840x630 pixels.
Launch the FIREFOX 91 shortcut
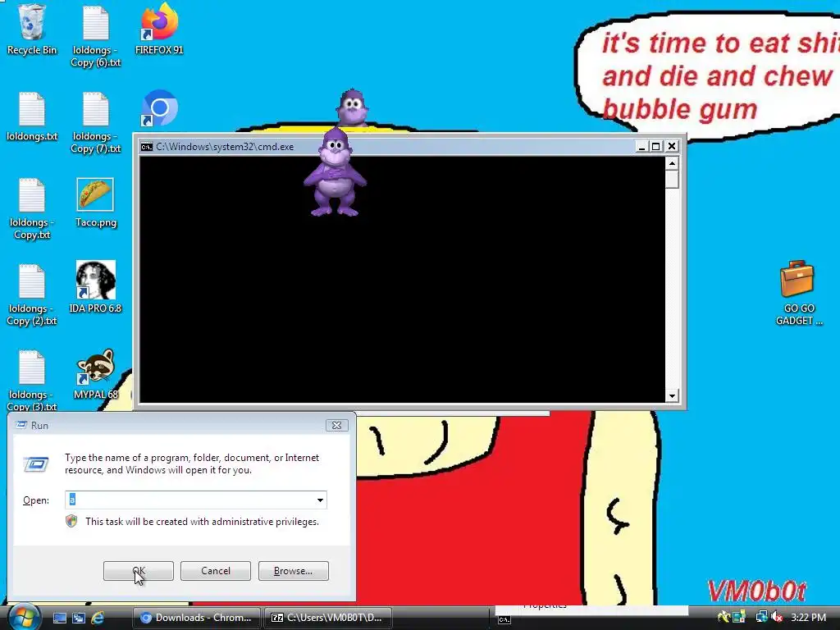tap(159, 30)
